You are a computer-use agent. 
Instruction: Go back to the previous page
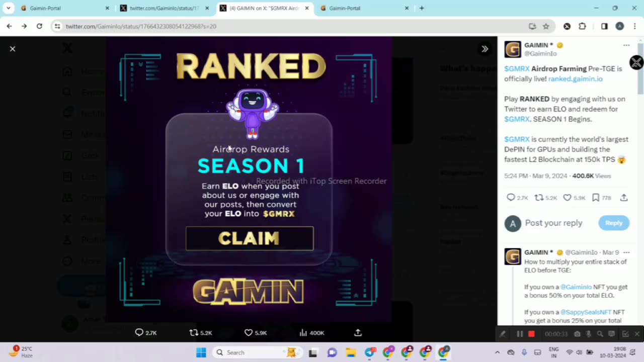point(9,26)
